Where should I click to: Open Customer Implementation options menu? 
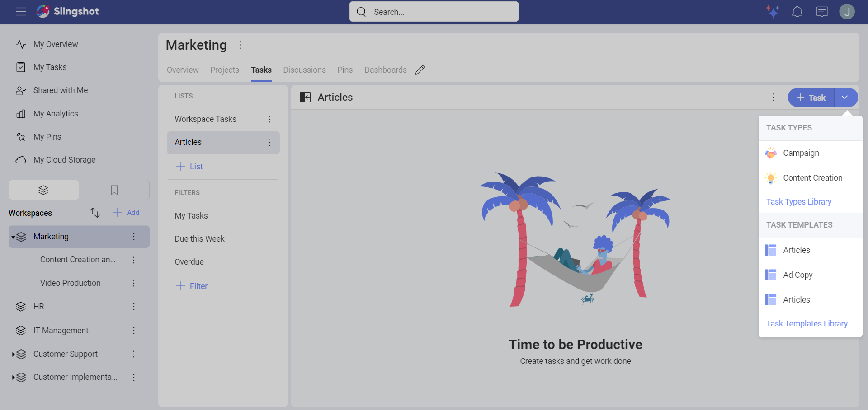134,377
